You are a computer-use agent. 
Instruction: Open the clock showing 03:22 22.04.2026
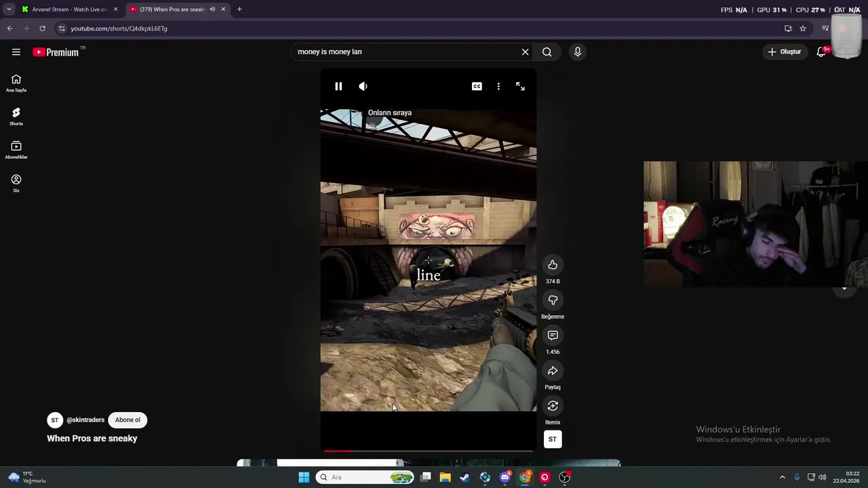click(x=847, y=477)
